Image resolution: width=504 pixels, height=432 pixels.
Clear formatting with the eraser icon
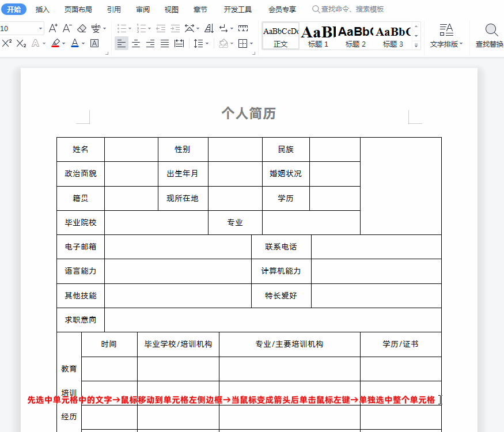82,28
